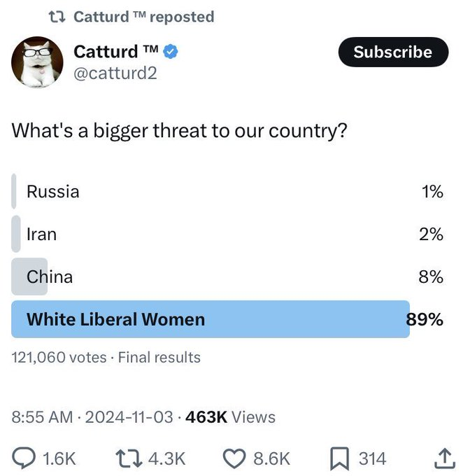View the 463K Views analytics
470x476 pixels.
point(231,417)
